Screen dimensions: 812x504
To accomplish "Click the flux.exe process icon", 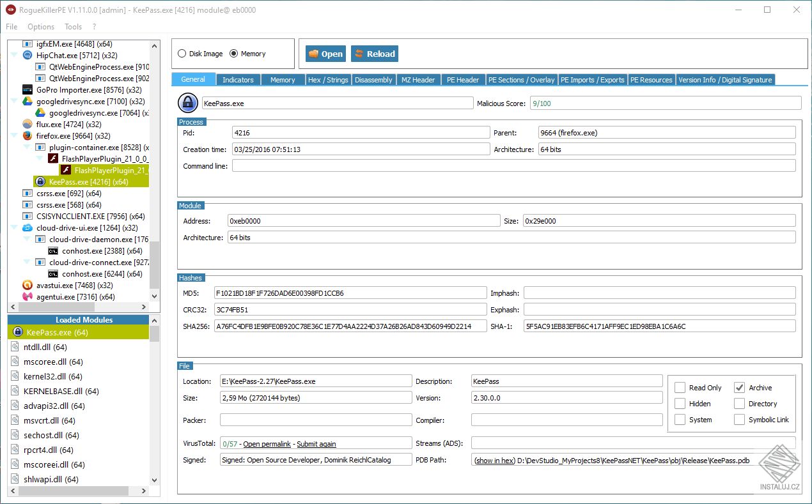I will pos(27,125).
